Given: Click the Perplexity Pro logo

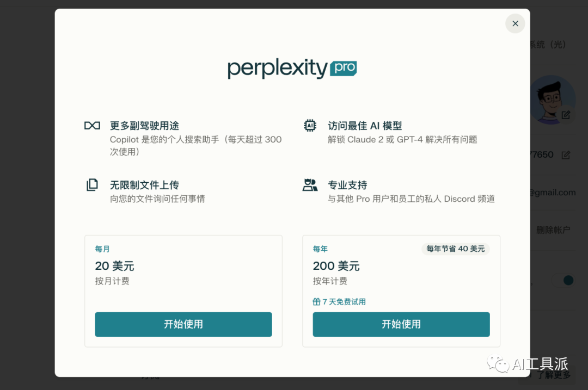Looking at the screenshot, I should (x=292, y=69).
